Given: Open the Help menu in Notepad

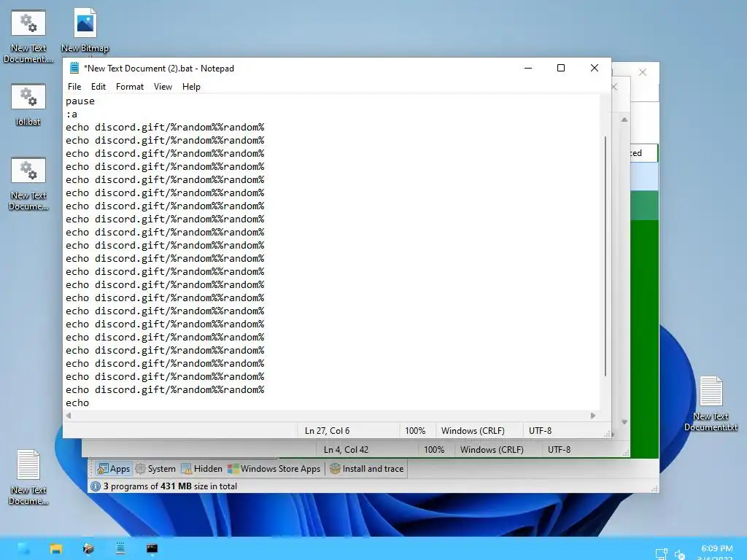Looking at the screenshot, I should 191,87.
